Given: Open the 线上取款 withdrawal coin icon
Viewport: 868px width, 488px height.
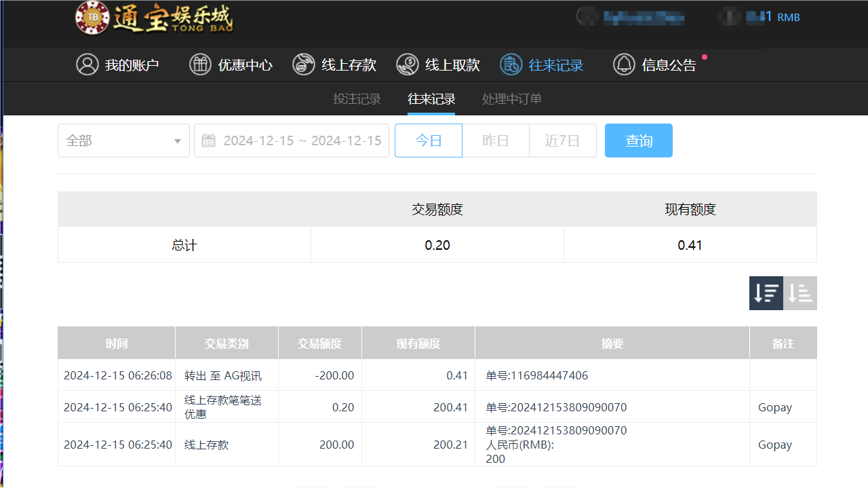Looking at the screenshot, I should (x=408, y=64).
